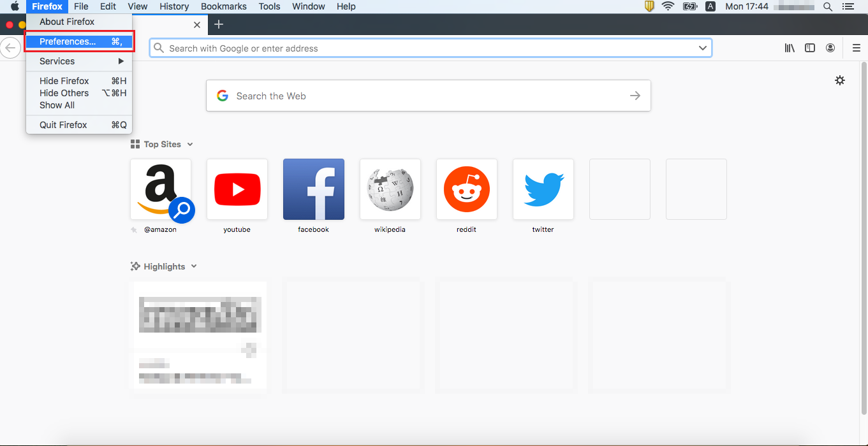Click the Firefox Account icon
Screen dimensions: 868x446
click(x=830, y=47)
